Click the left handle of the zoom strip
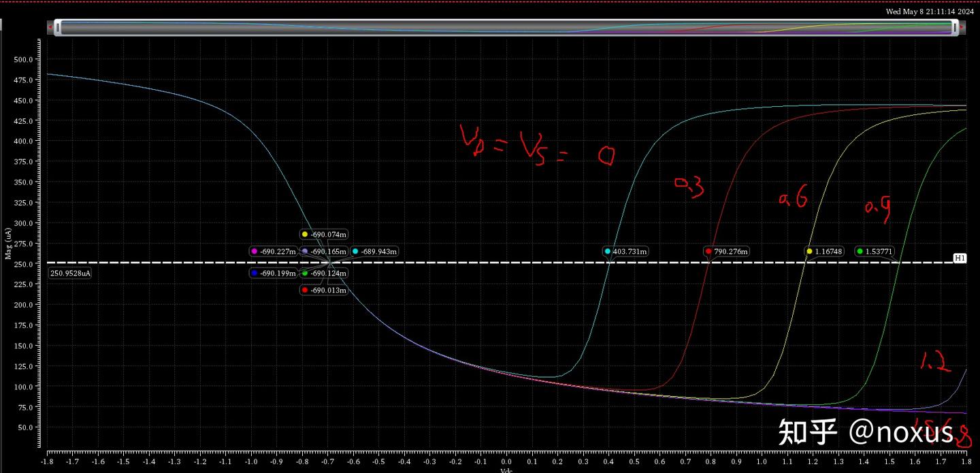 58,27
